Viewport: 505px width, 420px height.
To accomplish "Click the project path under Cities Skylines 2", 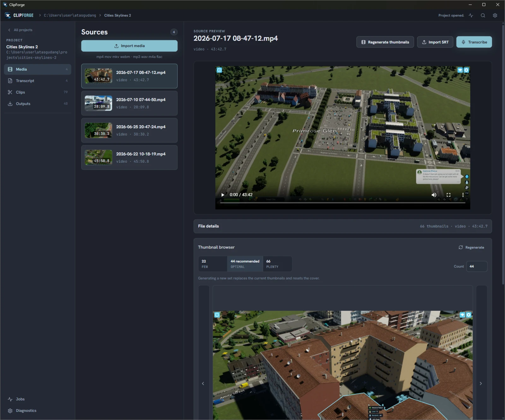I will 37,55.
